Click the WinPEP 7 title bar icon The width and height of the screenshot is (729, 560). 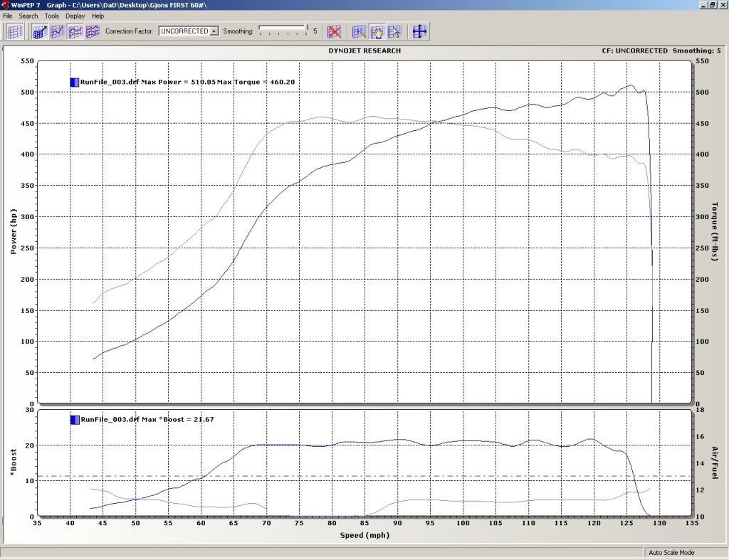pyautogui.click(x=5, y=4)
